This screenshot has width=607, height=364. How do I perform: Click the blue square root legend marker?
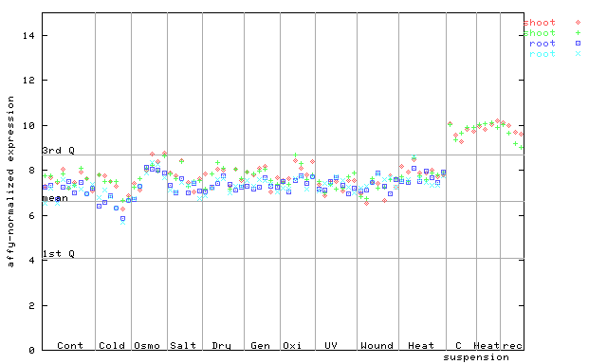pyautogui.click(x=578, y=44)
